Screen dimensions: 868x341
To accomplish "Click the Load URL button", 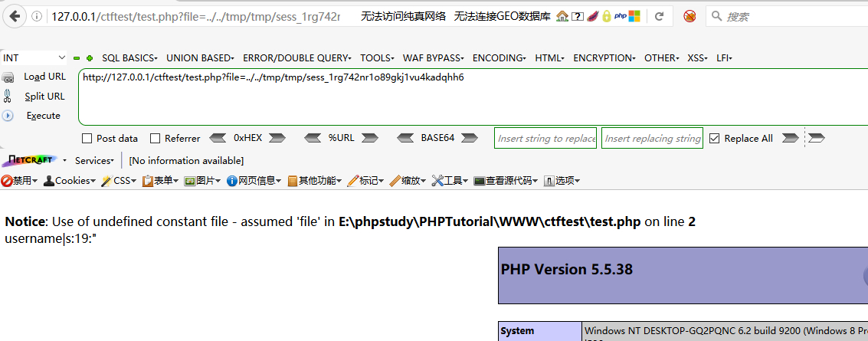I will [44, 77].
